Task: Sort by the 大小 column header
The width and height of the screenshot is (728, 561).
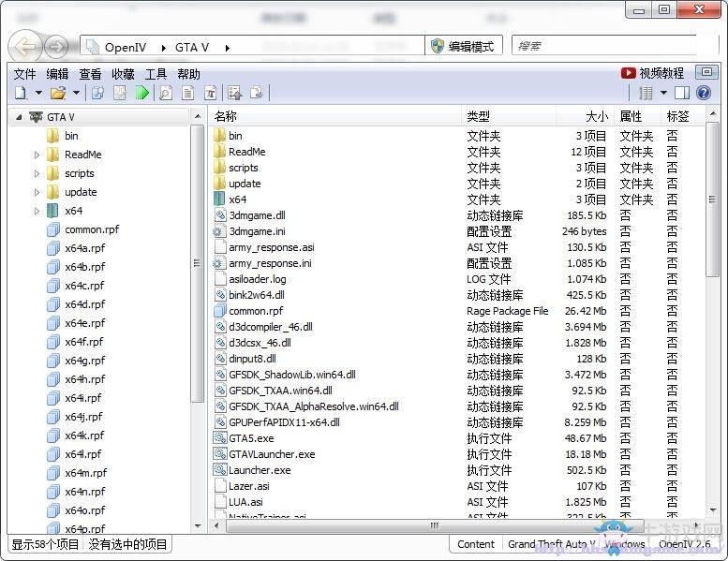Action: (585, 116)
